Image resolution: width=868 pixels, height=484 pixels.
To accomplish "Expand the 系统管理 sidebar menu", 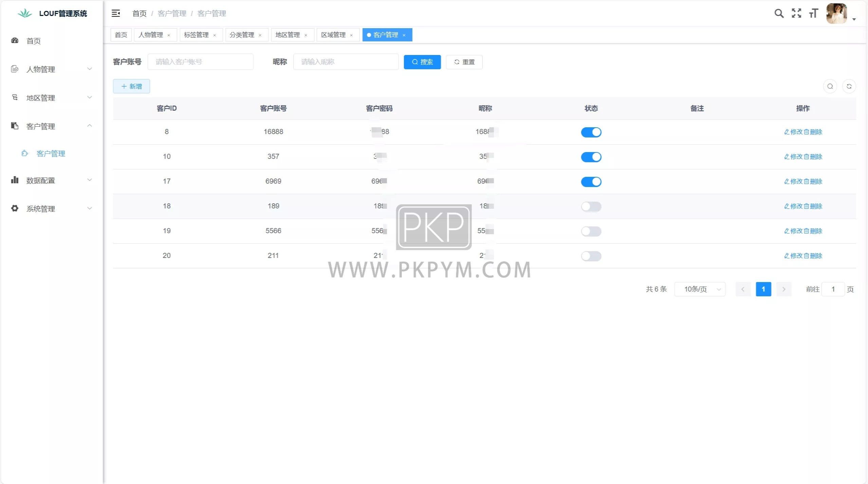I will (x=51, y=209).
